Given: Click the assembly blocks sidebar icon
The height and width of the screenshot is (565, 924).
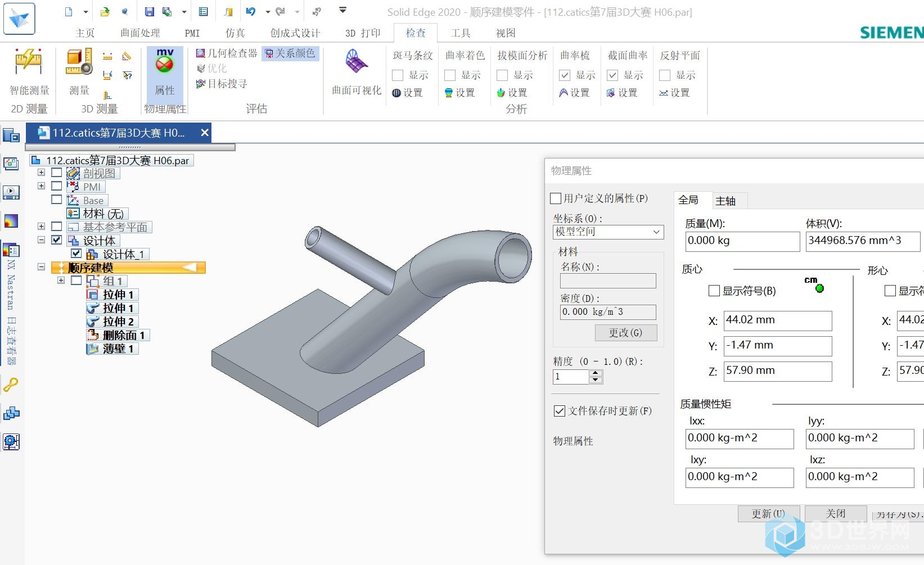Looking at the screenshot, I should 11,413.
